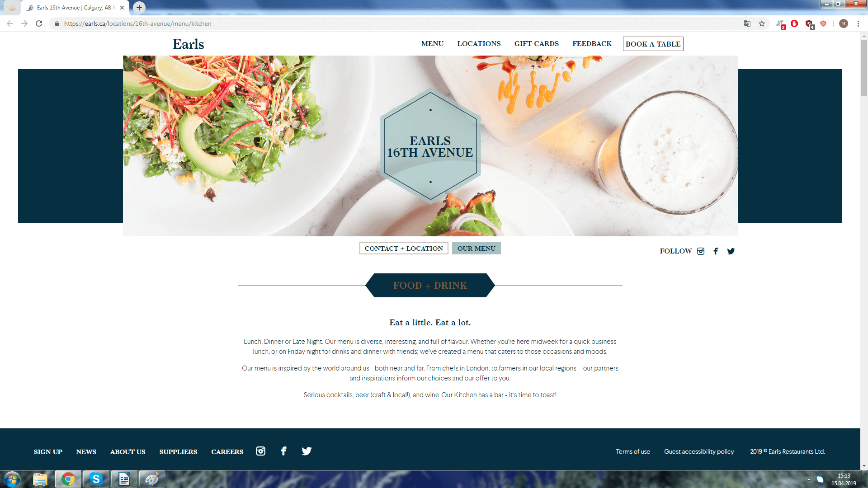
Task: Click the BOOK A TABLE button
Action: click(x=653, y=44)
